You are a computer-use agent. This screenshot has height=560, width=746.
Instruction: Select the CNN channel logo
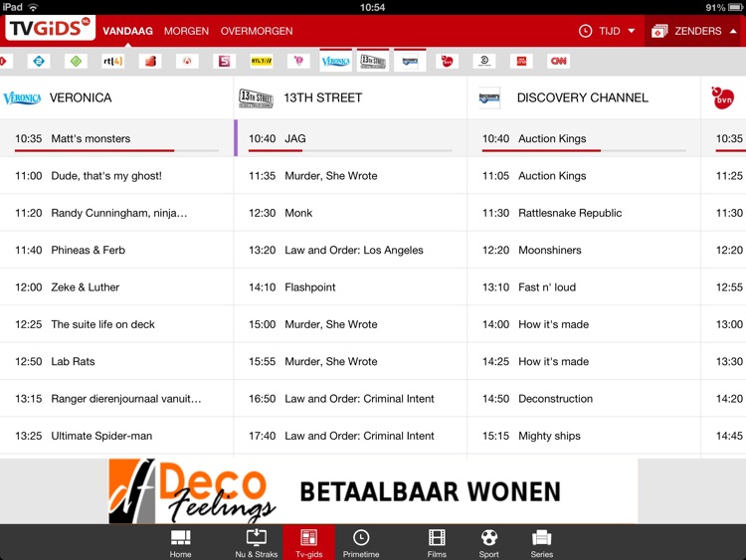click(x=559, y=61)
